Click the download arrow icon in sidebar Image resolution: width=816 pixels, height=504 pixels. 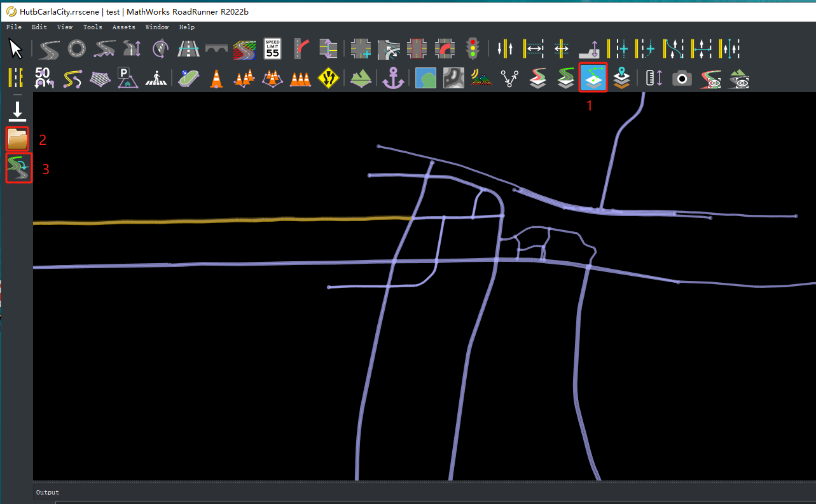(17, 110)
